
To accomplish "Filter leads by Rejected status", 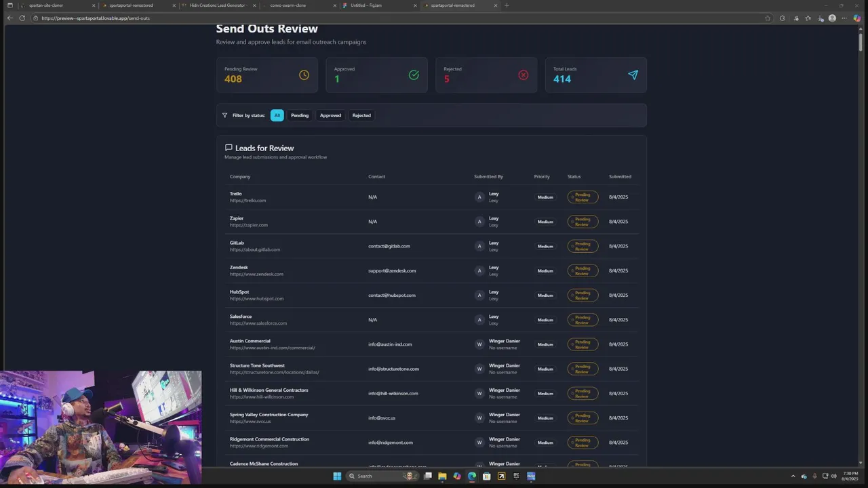I will [361, 115].
